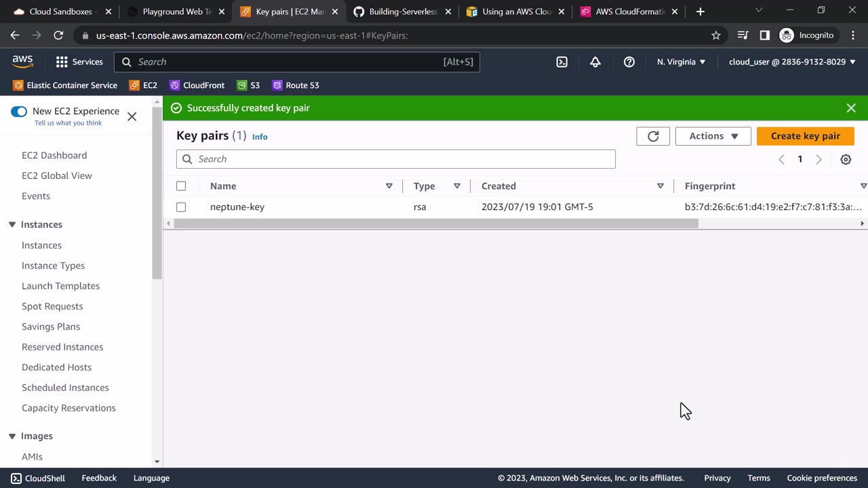
Task: Open AMIs in the sidebar
Action: coord(32,457)
